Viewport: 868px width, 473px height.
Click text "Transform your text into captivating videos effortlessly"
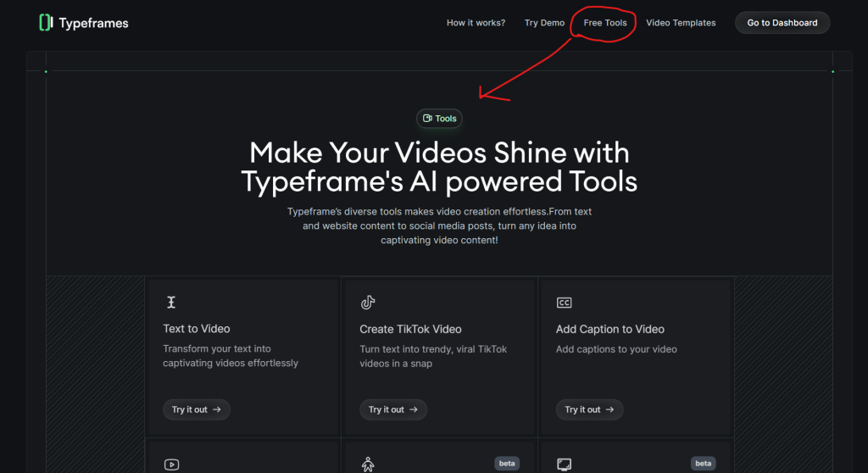click(x=231, y=355)
